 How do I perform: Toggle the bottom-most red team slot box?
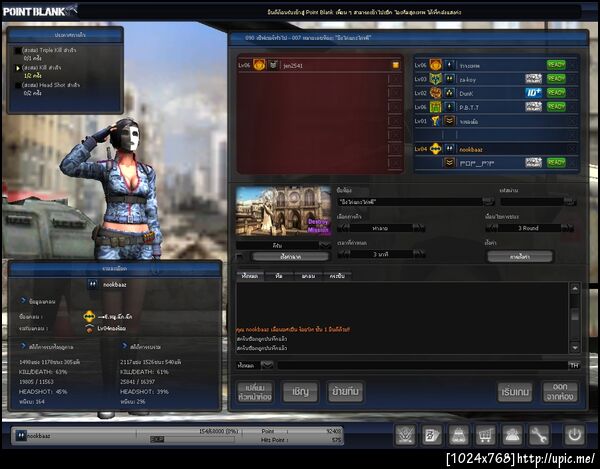point(395,163)
